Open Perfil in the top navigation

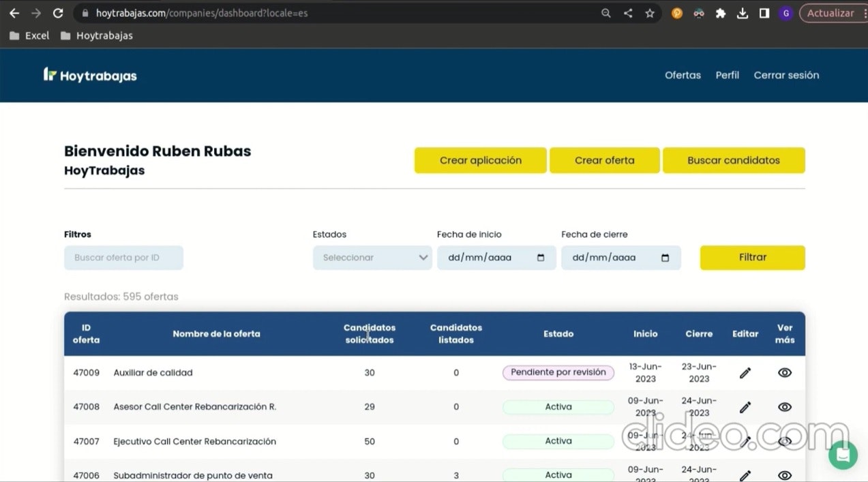coord(727,75)
